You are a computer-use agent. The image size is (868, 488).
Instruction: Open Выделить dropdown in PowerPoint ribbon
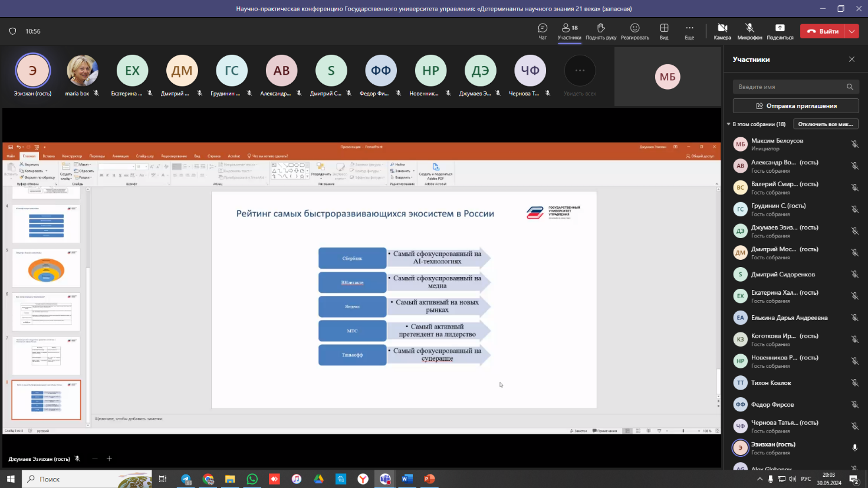click(x=402, y=177)
